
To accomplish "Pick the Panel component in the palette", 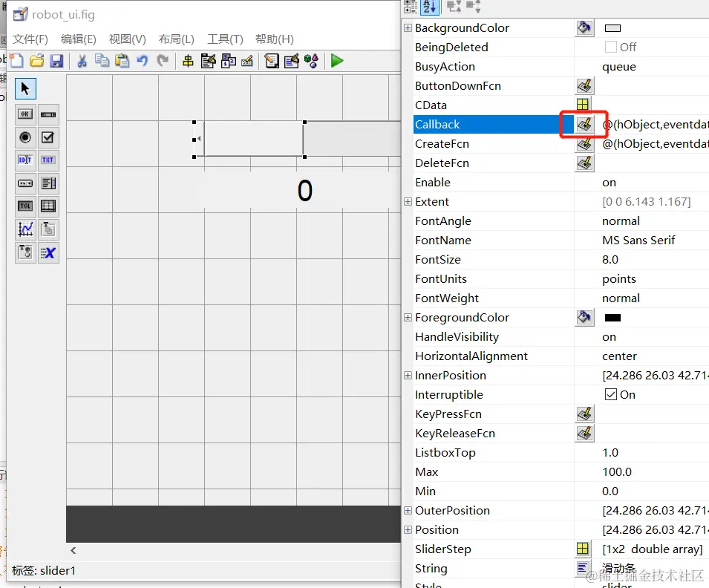I will click(x=48, y=229).
